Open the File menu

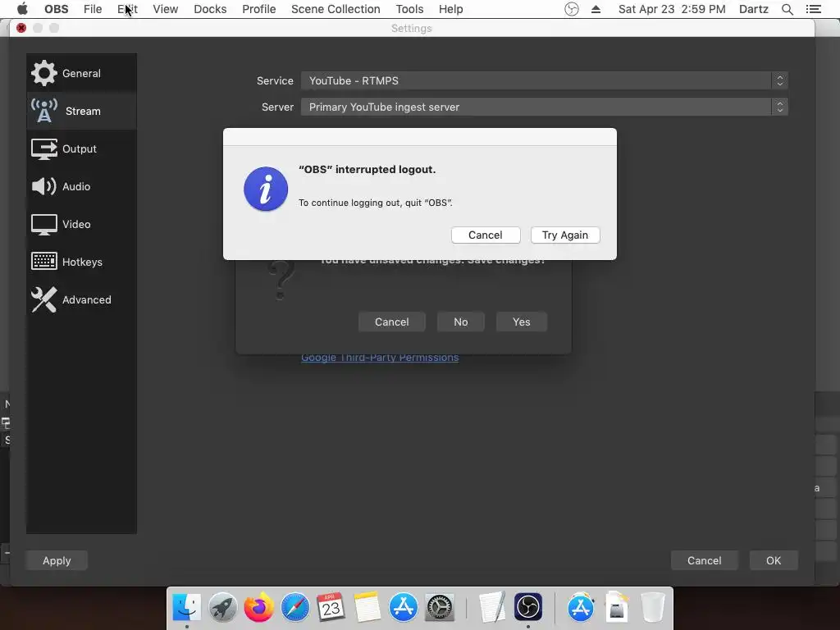pyautogui.click(x=93, y=9)
